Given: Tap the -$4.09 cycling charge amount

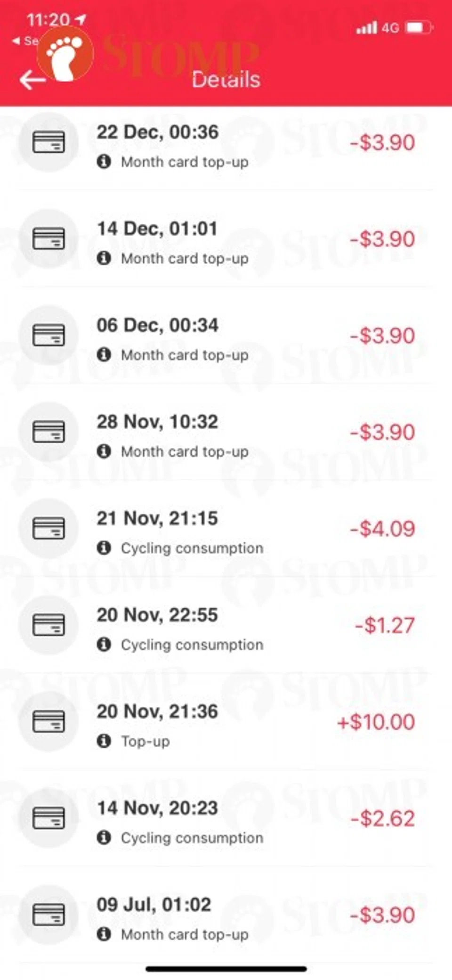Looking at the screenshot, I should coord(382,529).
